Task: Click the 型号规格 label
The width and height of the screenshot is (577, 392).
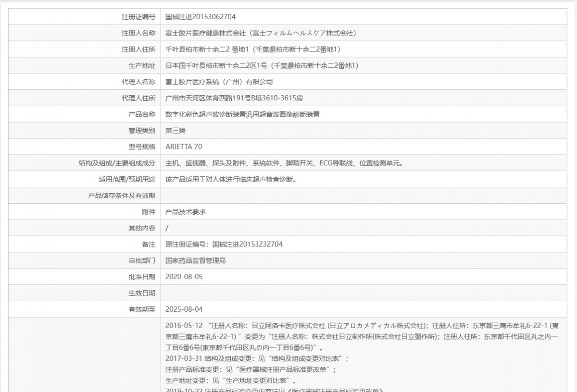Action: point(142,147)
